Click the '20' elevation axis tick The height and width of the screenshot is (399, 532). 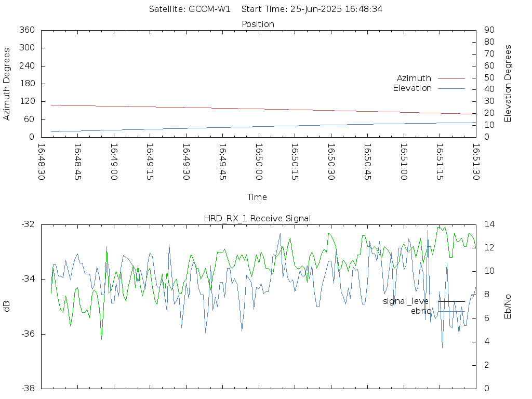(x=489, y=113)
